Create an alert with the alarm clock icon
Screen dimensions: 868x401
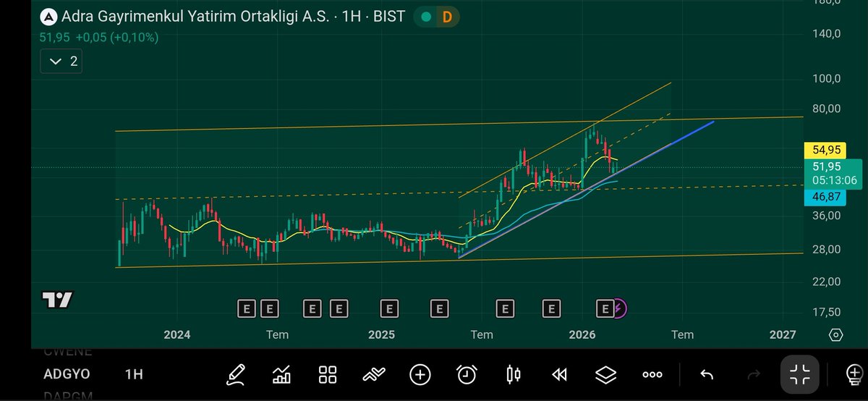pos(467,374)
